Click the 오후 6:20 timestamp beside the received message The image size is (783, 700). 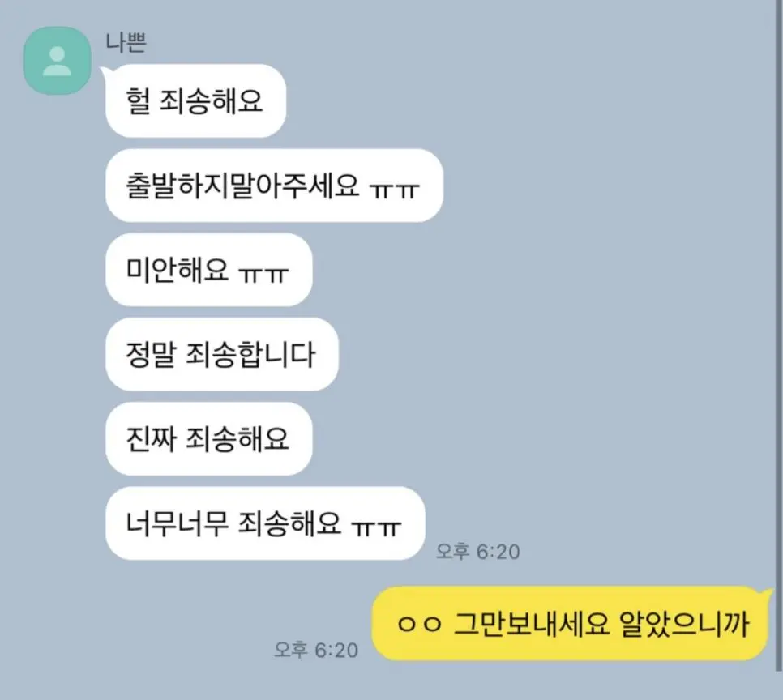[x=478, y=552]
